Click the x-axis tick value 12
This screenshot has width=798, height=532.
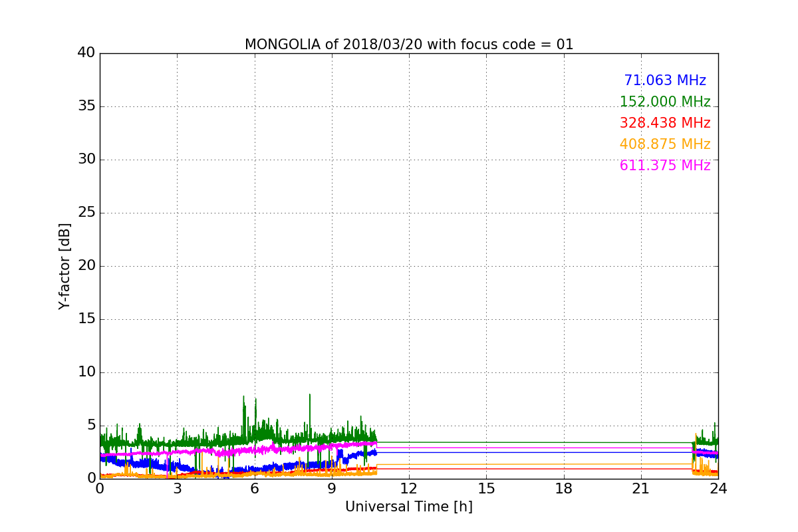[x=409, y=488]
